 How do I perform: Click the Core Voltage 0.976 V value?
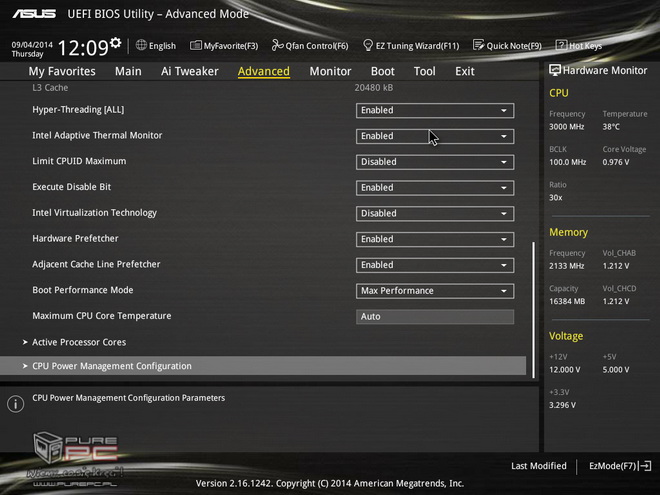pos(616,162)
